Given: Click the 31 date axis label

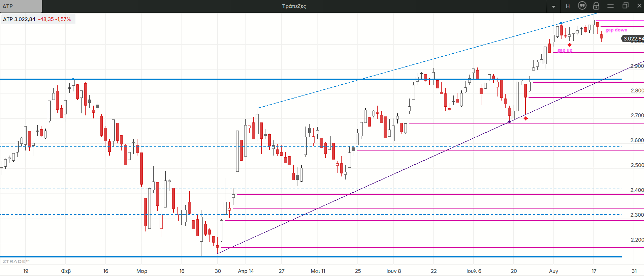Looking at the screenshot, I should (x=634, y=271).
